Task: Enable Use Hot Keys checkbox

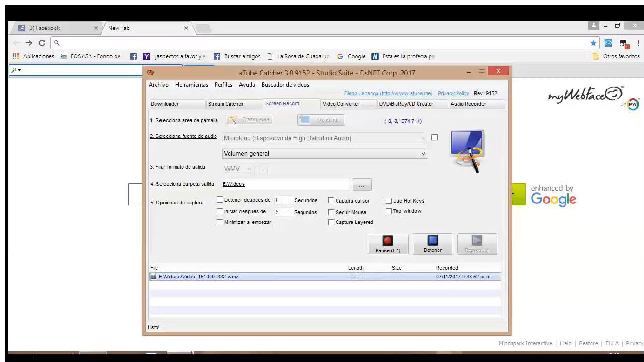Action: point(389,201)
